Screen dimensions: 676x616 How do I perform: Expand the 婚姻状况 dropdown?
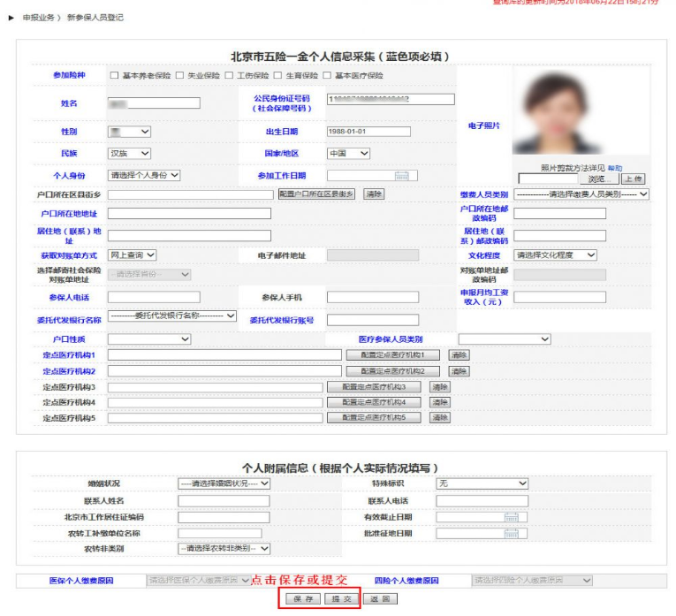tap(224, 484)
